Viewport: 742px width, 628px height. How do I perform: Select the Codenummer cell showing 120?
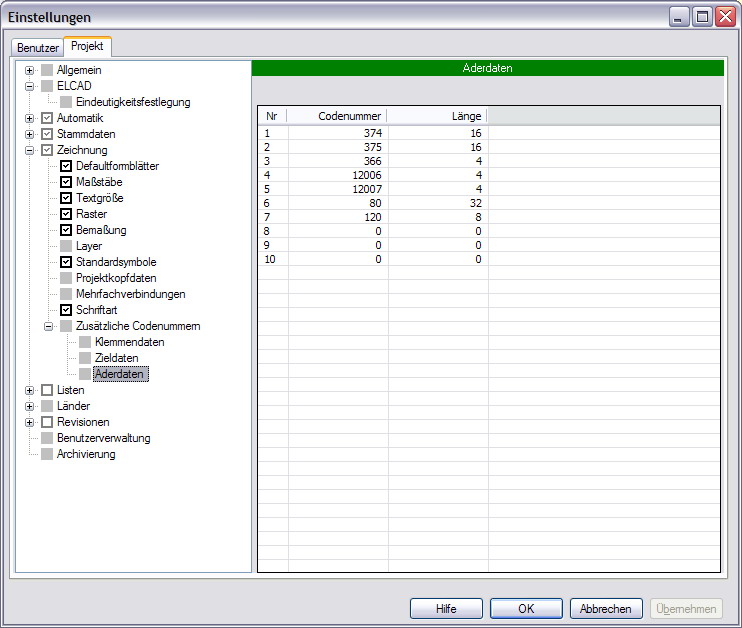click(338, 218)
